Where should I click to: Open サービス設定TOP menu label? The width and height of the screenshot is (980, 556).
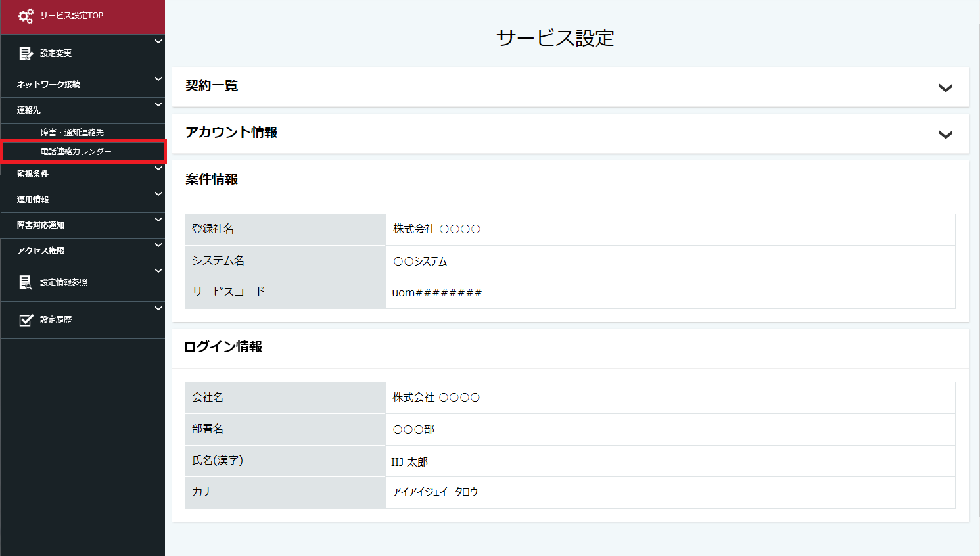tap(72, 16)
